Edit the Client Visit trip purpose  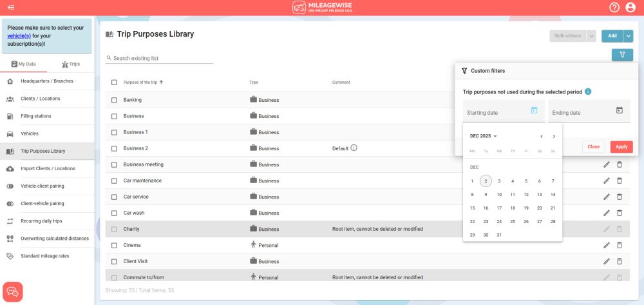coord(606,261)
